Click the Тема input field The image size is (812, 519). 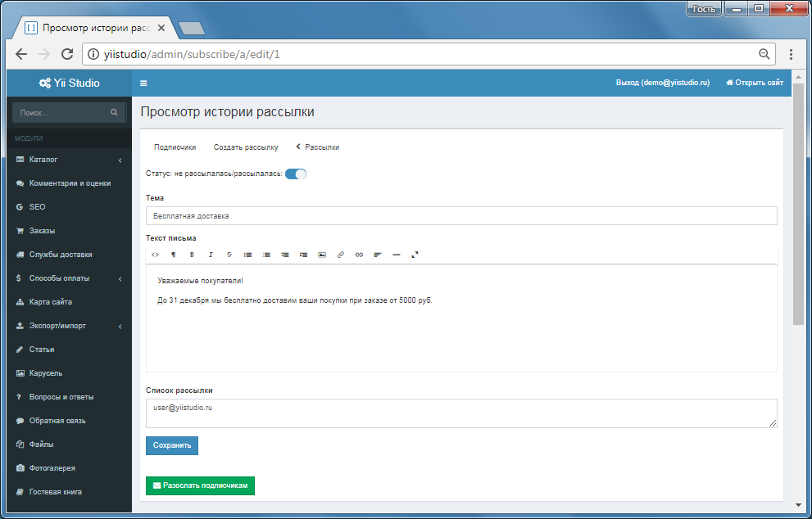(461, 216)
